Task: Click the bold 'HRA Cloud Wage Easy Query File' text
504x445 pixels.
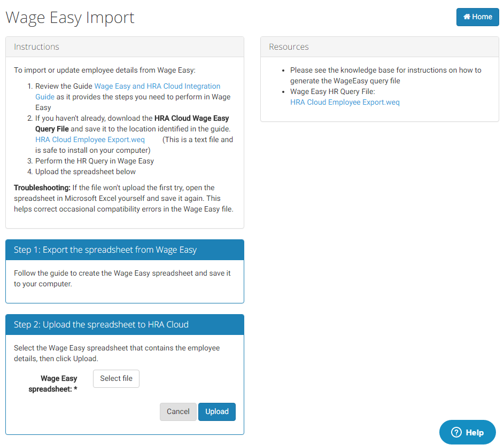Action: click(132, 124)
